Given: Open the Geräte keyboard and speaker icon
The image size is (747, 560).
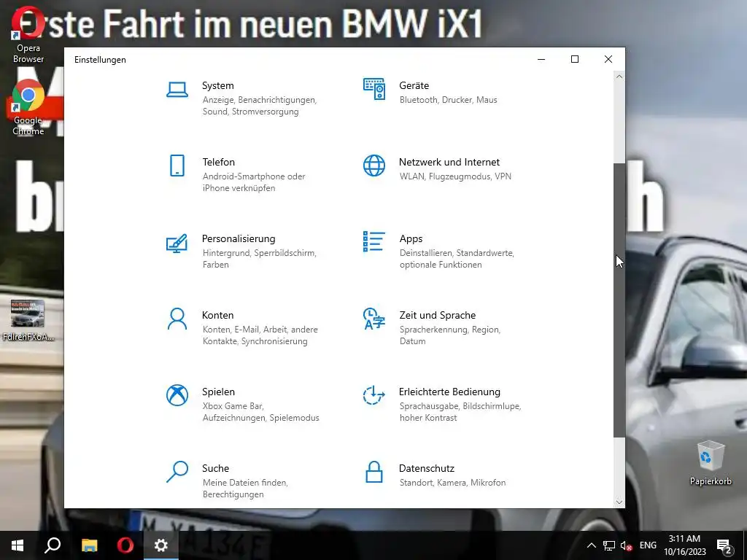Looking at the screenshot, I should click(374, 89).
